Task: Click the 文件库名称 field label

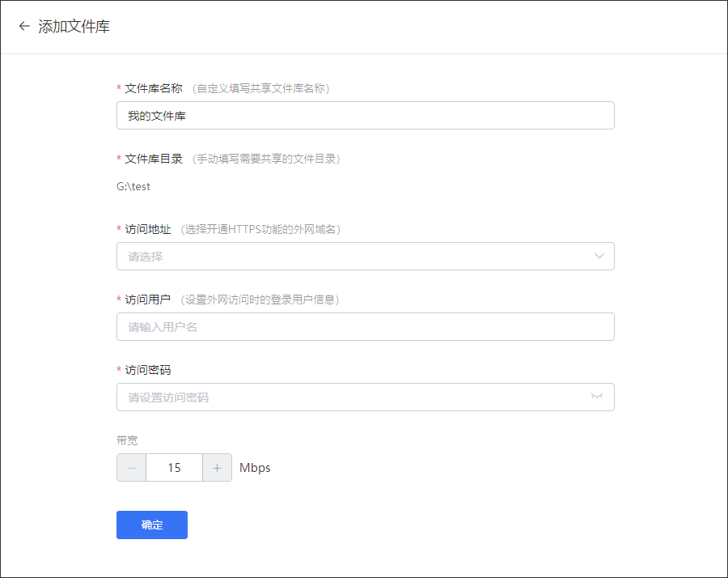Action: point(154,88)
